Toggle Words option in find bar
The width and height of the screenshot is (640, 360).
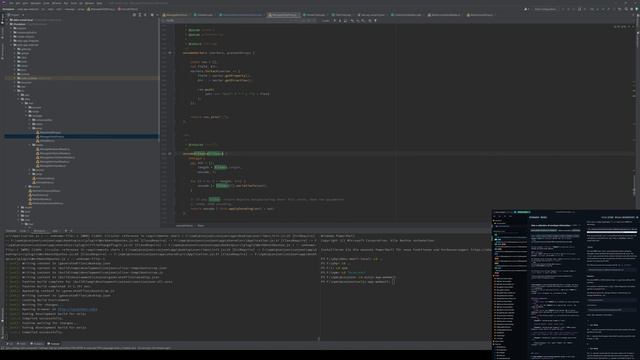[309, 20]
